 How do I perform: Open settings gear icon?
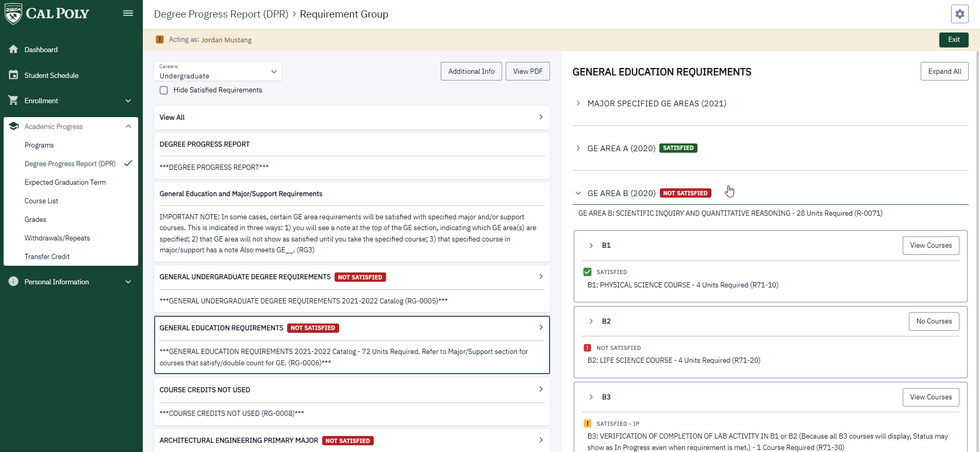coord(959,14)
